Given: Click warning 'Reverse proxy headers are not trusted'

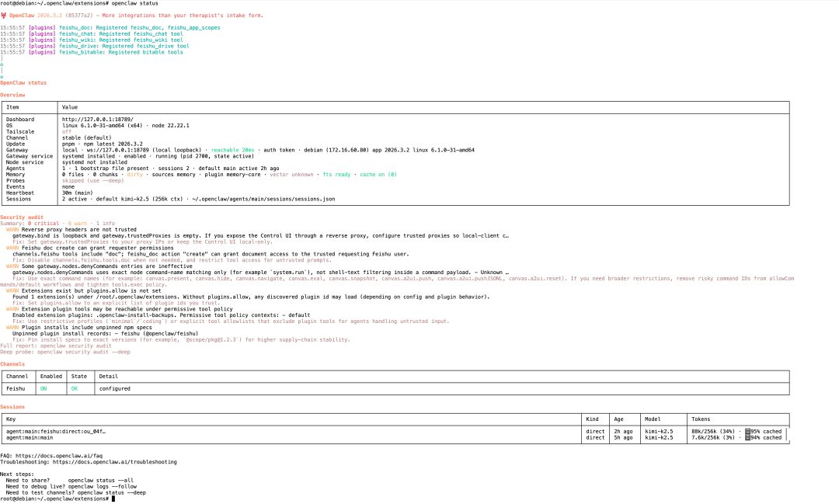Looking at the screenshot, I should pos(78,230).
